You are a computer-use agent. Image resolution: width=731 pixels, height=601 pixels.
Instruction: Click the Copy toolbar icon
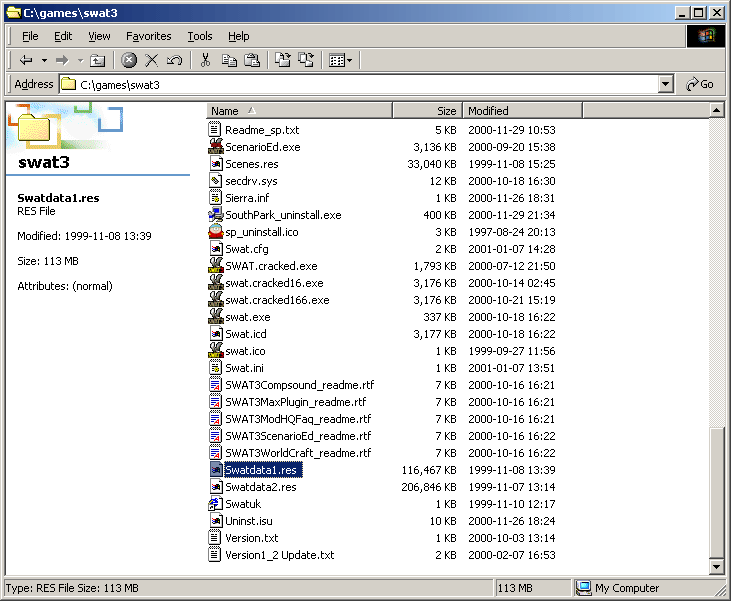[229, 60]
